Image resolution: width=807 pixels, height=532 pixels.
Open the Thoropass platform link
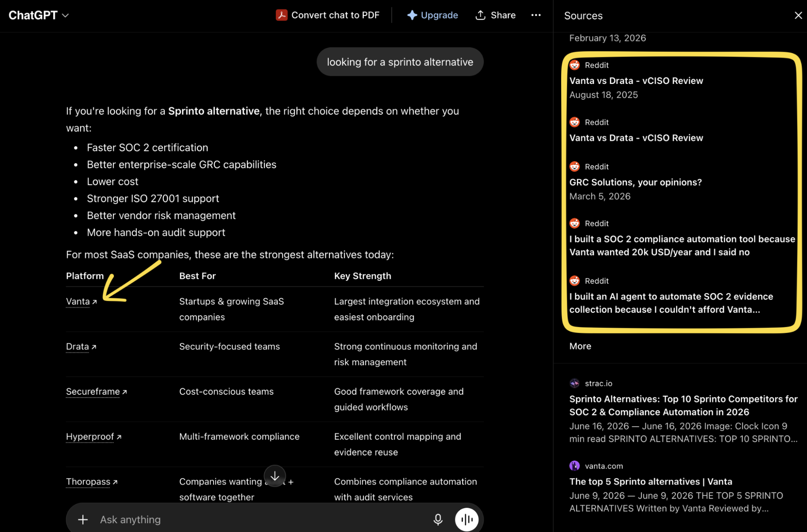coord(92,482)
